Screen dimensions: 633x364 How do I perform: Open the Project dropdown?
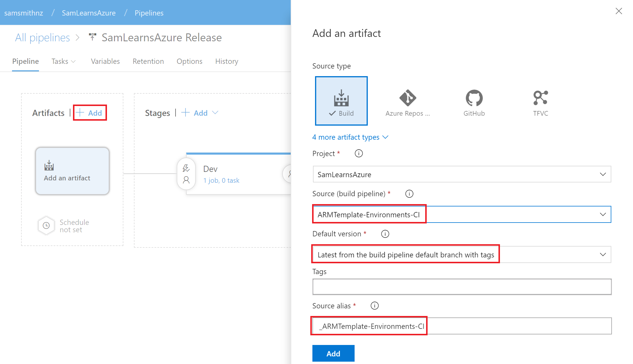[x=462, y=175]
